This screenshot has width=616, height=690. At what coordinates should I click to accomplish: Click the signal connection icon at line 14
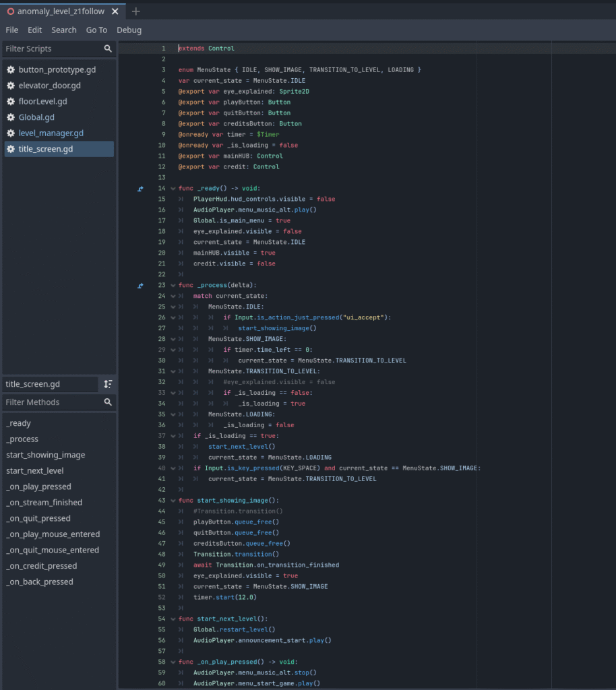pos(140,189)
